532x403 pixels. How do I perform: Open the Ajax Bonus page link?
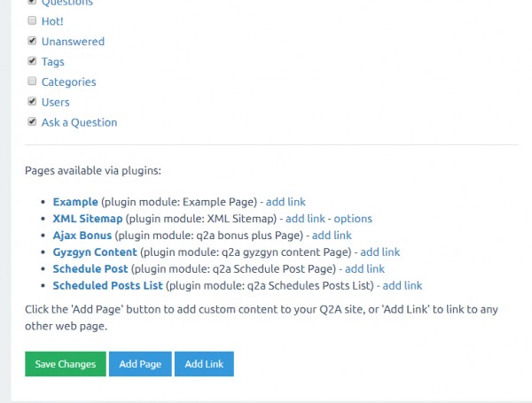coord(82,236)
